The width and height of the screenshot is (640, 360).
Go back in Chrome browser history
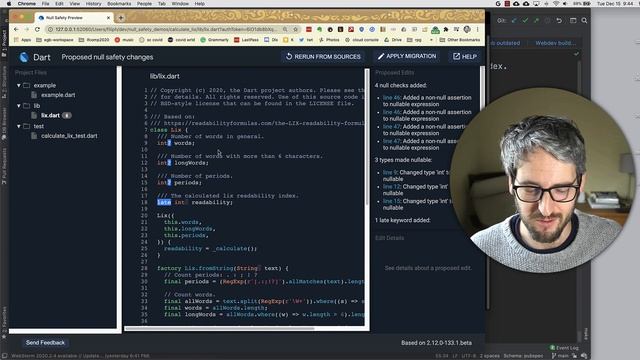(x=16, y=29)
